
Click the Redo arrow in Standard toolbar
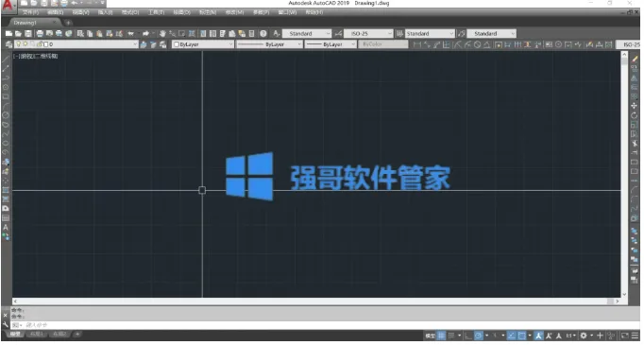click(145, 34)
